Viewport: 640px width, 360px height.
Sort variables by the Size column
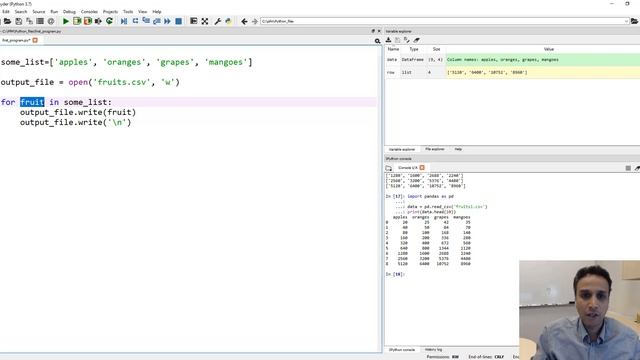click(x=436, y=49)
